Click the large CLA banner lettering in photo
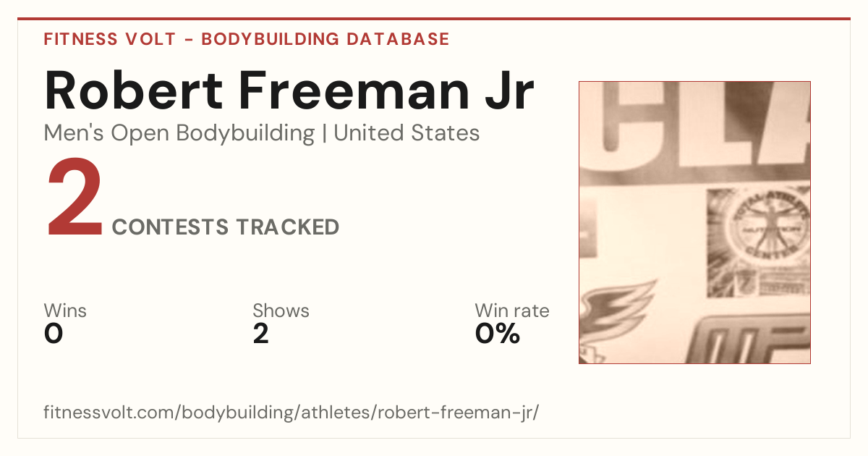 click(694, 133)
